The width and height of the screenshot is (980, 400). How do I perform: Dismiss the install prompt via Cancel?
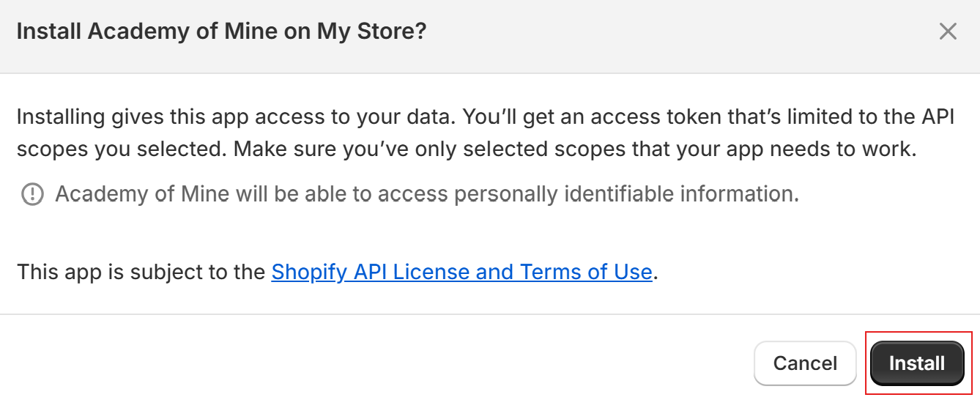click(x=805, y=363)
